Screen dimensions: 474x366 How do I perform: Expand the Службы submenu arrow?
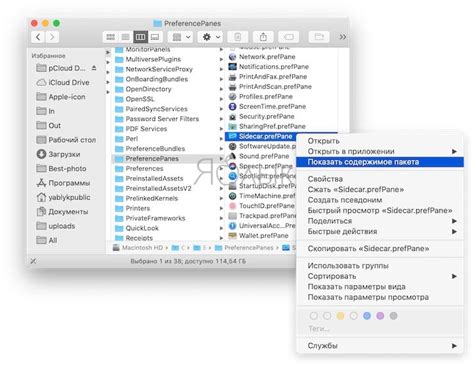click(x=454, y=346)
